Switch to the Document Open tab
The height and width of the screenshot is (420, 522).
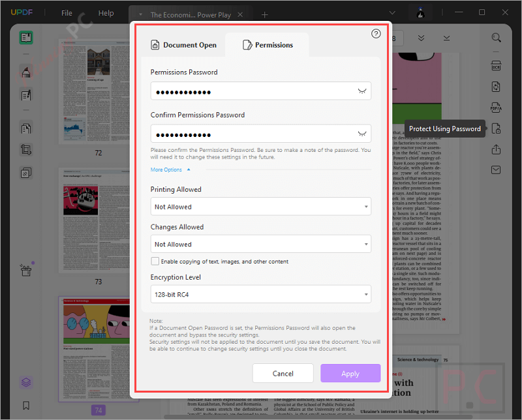[x=184, y=45]
